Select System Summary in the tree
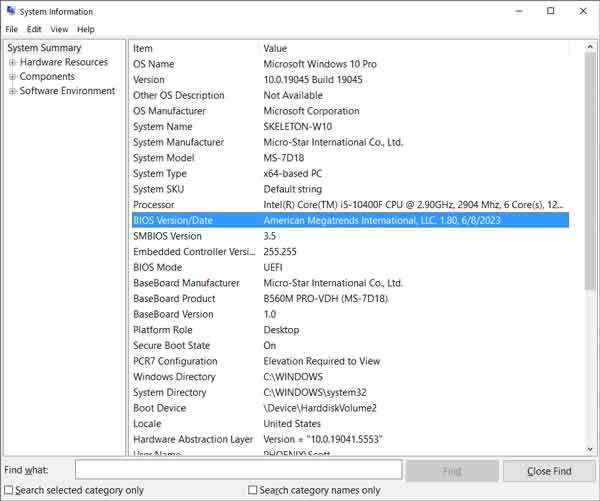This screenshot has width=600, height=501. click(x=44, y=48)
